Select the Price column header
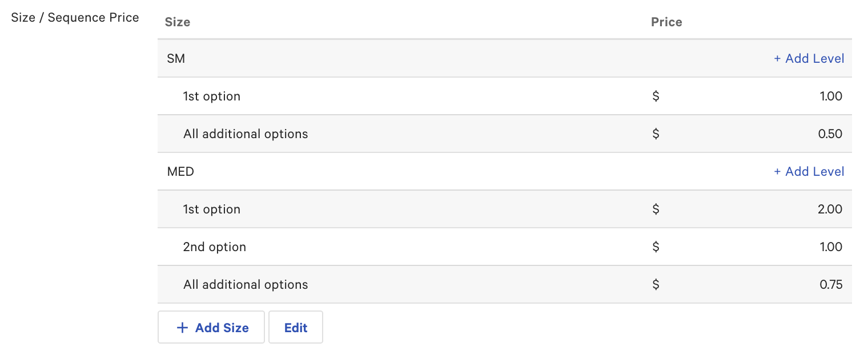The width and height of the screenshot is (868, 355). (x=666, y=22)
